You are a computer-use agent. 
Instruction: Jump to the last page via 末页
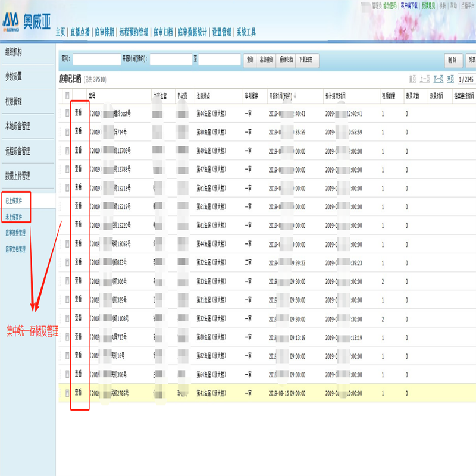[x=451, y=79]
